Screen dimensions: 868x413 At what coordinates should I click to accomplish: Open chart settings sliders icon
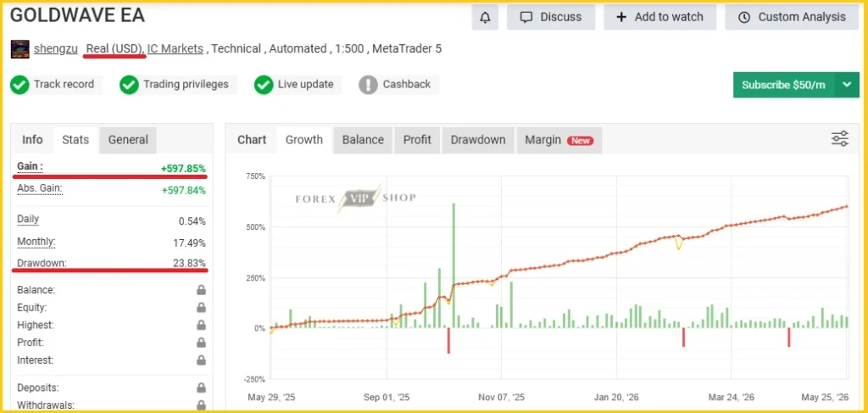click(840, 139)
